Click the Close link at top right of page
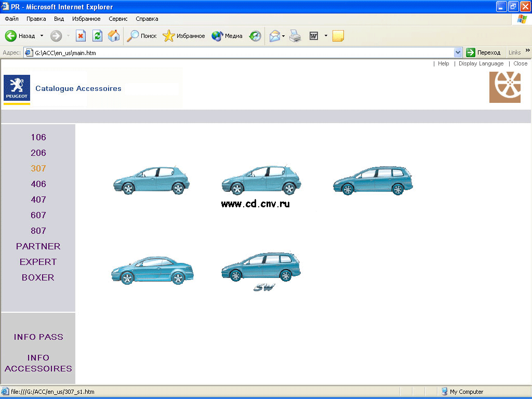Viewport: 532px width, 399px height. tap(521, 63)
